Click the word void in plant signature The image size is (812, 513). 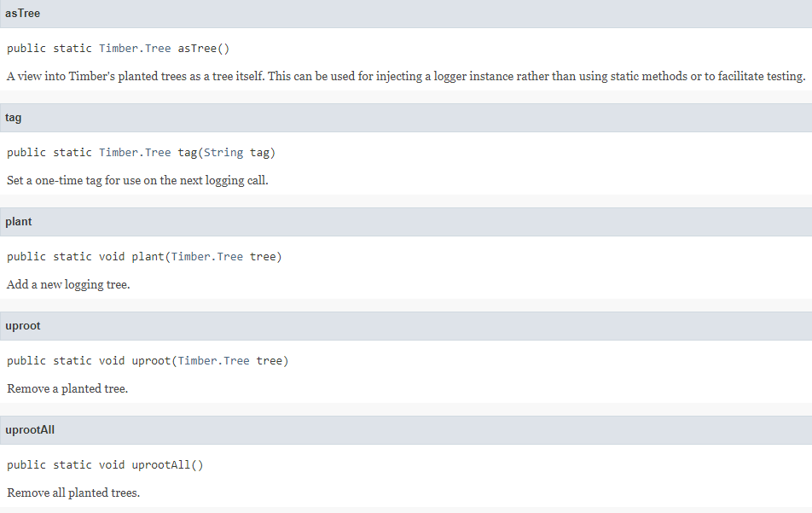pyautogui.click(x=112, y=257)
